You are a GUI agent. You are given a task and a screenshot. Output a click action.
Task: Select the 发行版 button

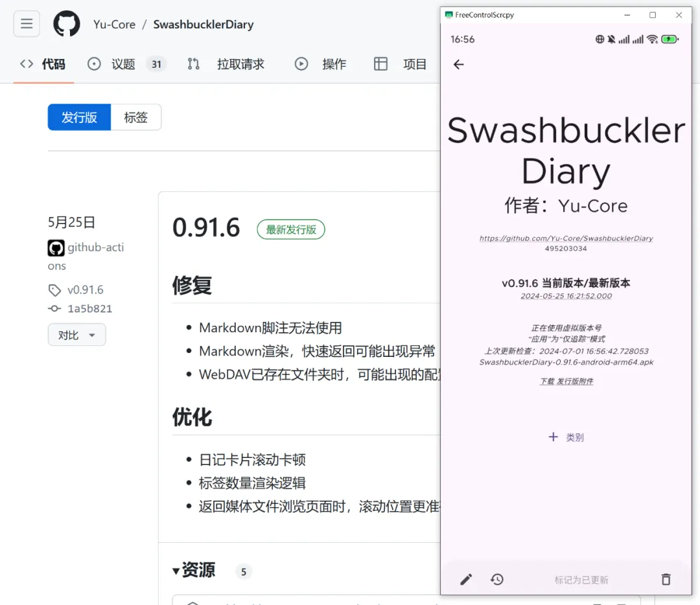tap(79, 117)
